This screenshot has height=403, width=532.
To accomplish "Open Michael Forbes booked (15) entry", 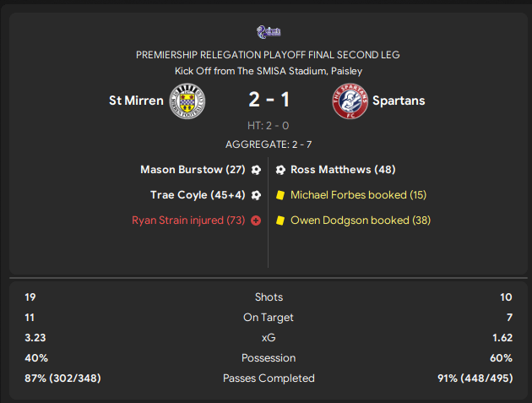I will (x=358, y=195).
